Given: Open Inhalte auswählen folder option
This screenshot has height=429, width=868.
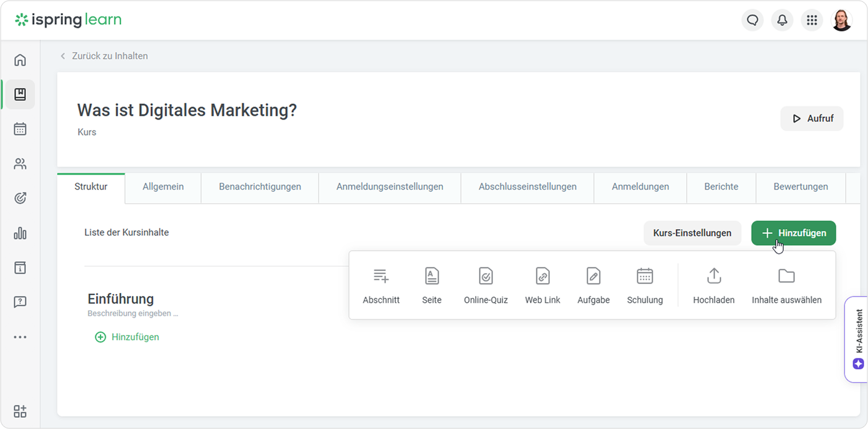Looking at the screenshot, I should 786,276.
